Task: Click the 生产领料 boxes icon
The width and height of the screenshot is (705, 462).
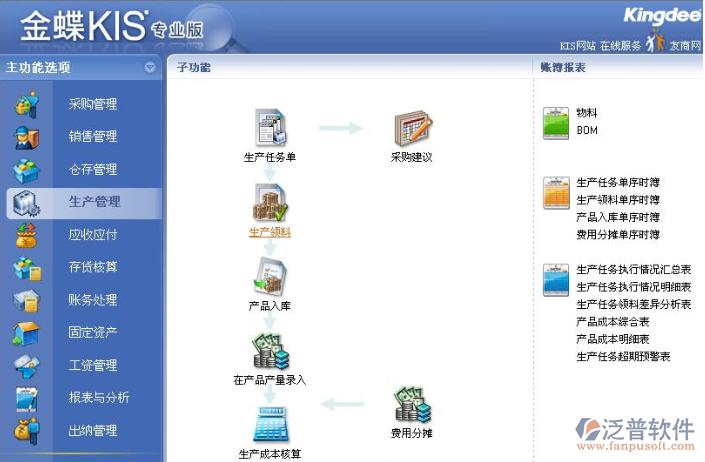Action: (x=269, y=201)
